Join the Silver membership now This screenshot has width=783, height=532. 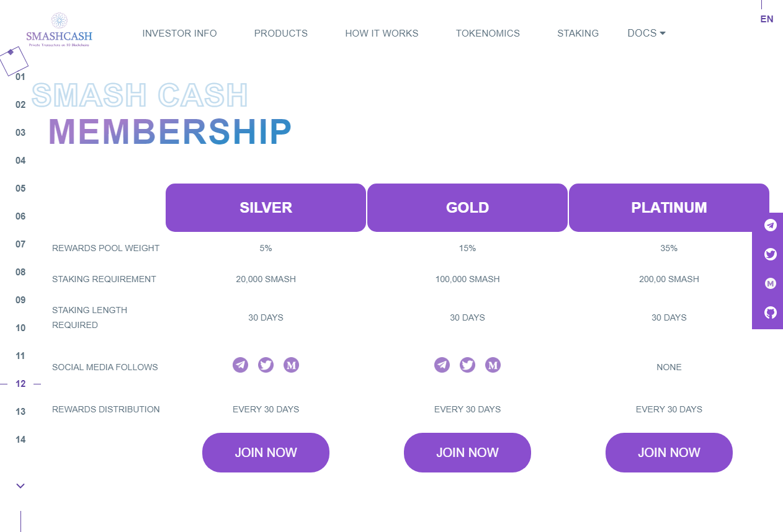pyautogui.click(x=266, y=453)
